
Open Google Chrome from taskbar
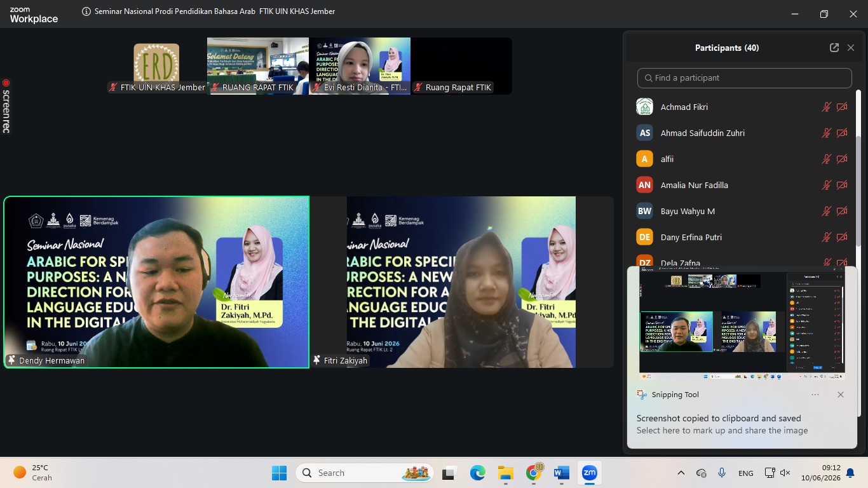click(x=534, y=473)
